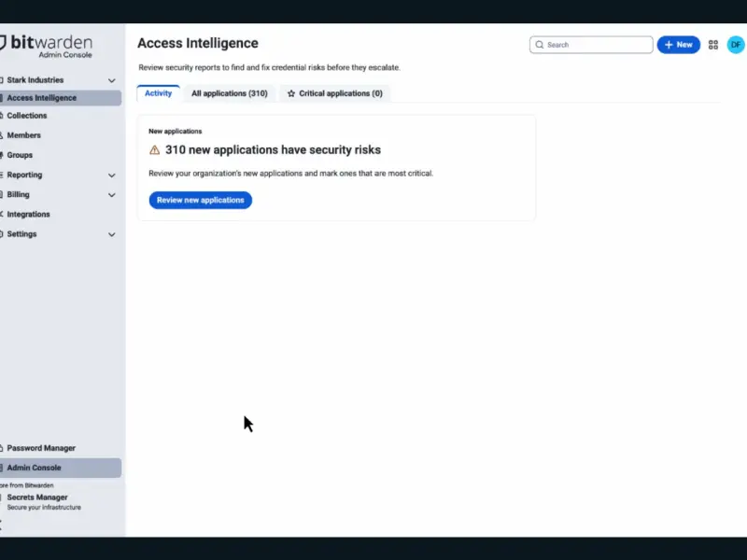Focus the Search input field
The height and width of the screenshot is (560, 747).
[x=598, y=45]
